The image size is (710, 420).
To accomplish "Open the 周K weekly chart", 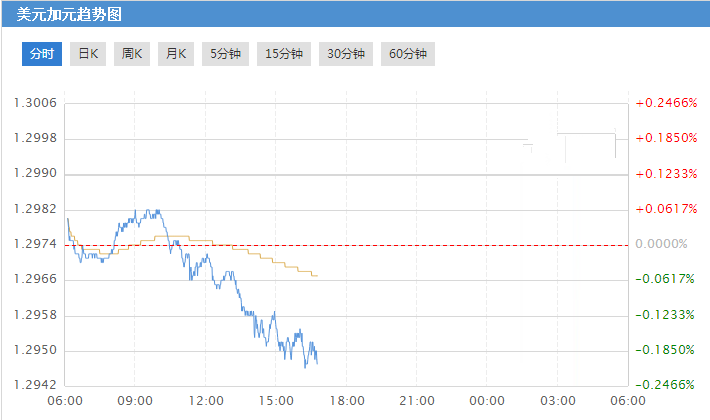I will 132,54.
